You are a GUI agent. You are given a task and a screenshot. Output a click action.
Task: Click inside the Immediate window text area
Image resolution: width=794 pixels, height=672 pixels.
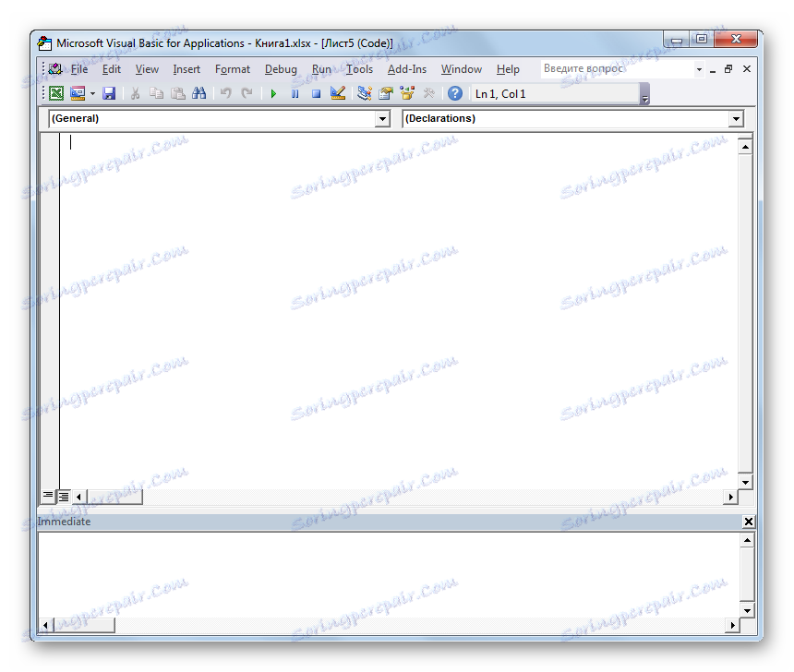tap(389, 575)
